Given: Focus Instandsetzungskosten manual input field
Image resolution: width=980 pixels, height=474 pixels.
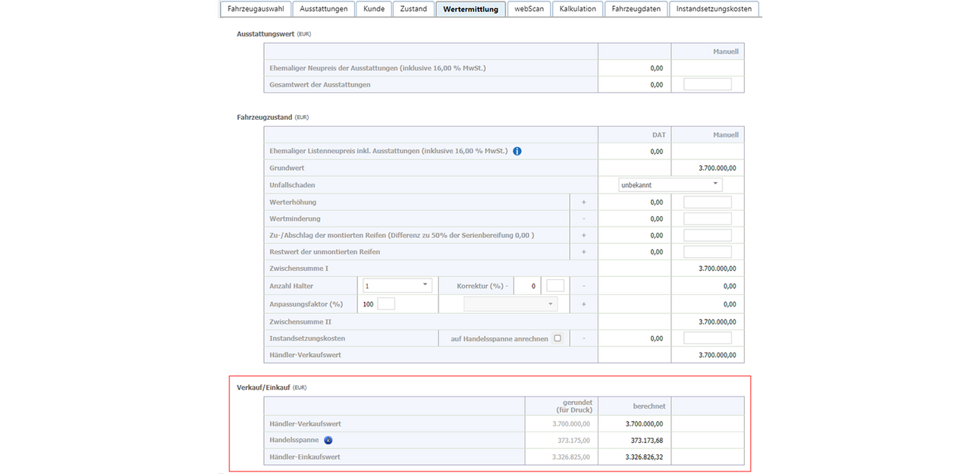Looking at the screenshot, I should (x=707, y=339).
